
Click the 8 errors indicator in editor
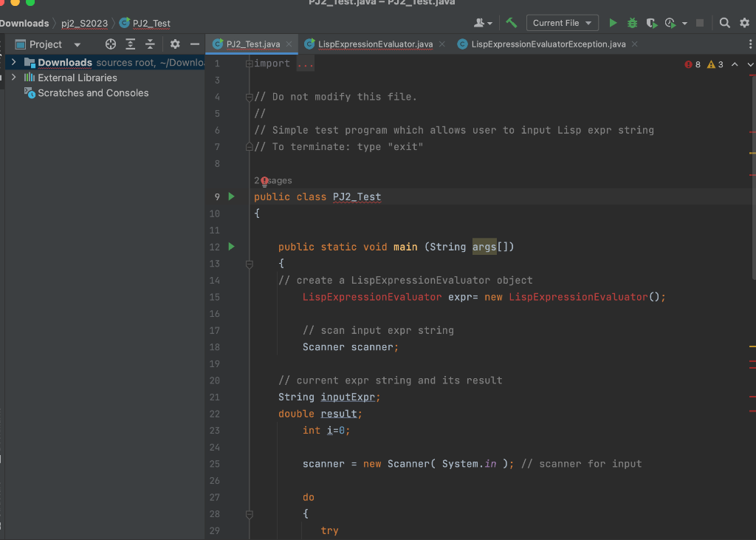tap(693, 64)
